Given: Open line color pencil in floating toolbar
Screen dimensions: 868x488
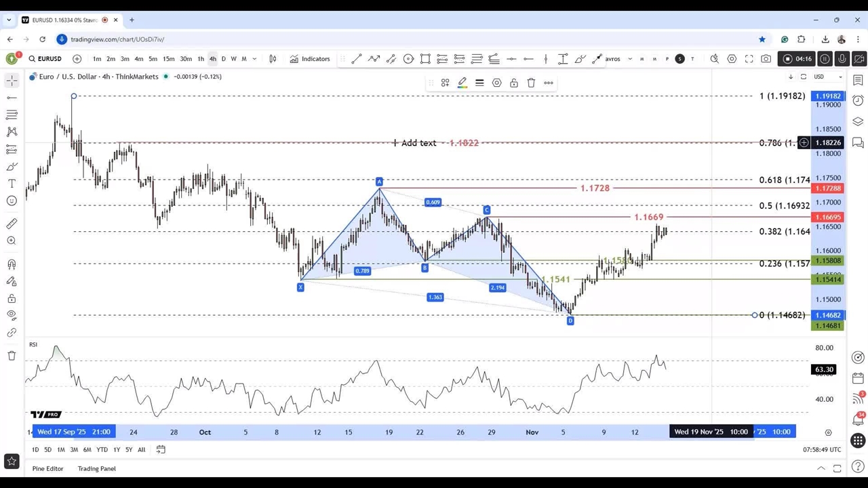Looking at the screenshot, I should 462,83.
